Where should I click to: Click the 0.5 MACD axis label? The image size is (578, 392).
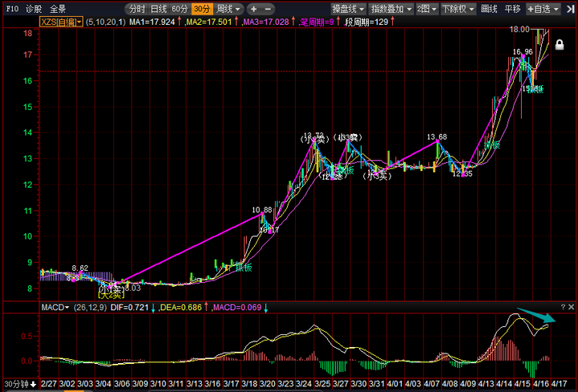27,336
